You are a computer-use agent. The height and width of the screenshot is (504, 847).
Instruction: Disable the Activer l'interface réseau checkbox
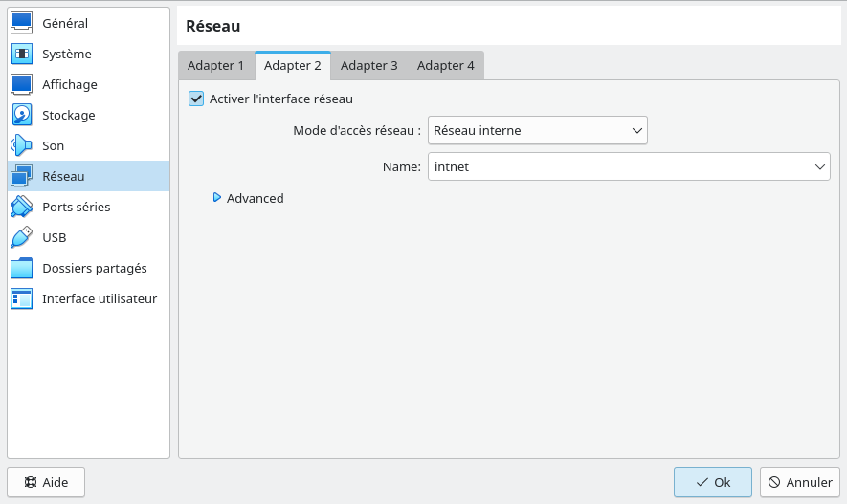pos(196,99)
